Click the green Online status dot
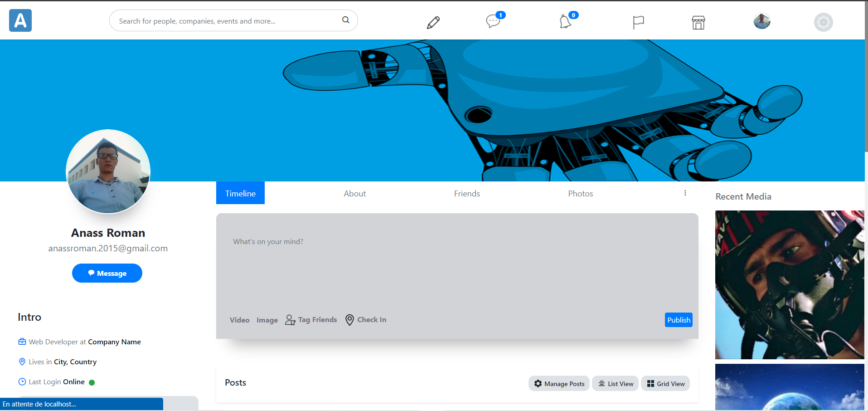 pos(92,382)
